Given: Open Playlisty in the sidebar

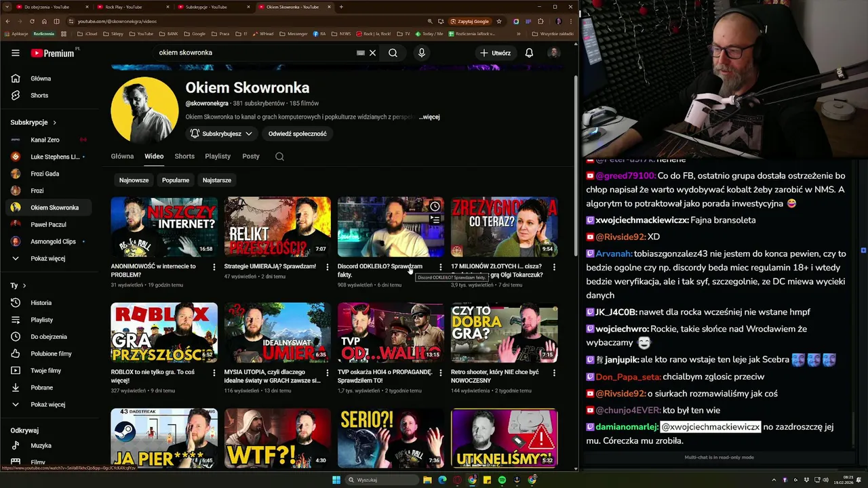Looking at the screenshot, I should 41,320.
